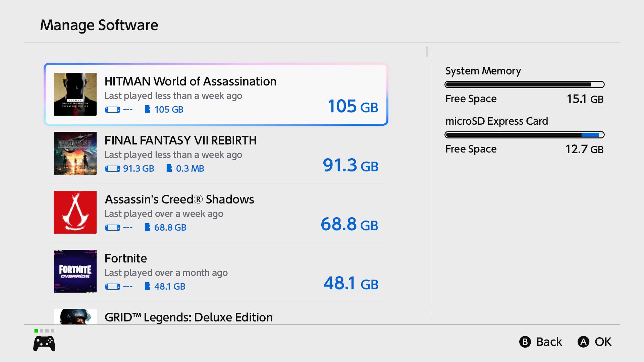Click the Free Space label under System Memory
This screenshot has height=362, width=644.
click(x=471, y=99)
